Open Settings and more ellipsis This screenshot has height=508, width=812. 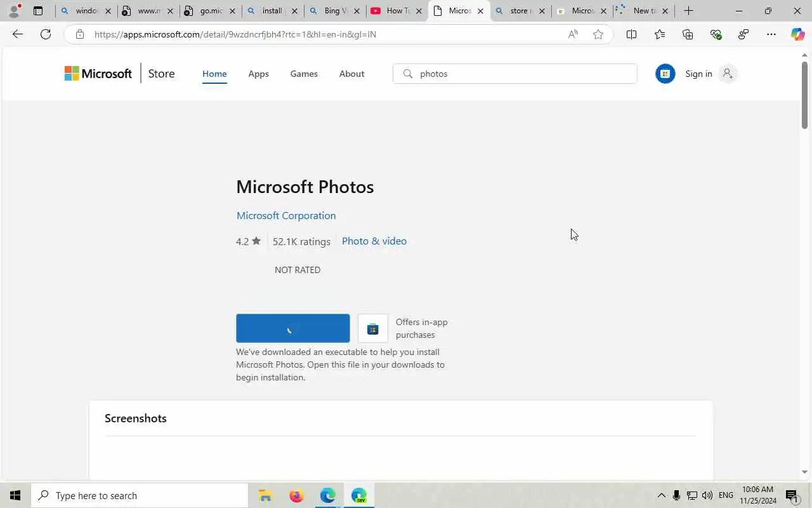(771, 34)
